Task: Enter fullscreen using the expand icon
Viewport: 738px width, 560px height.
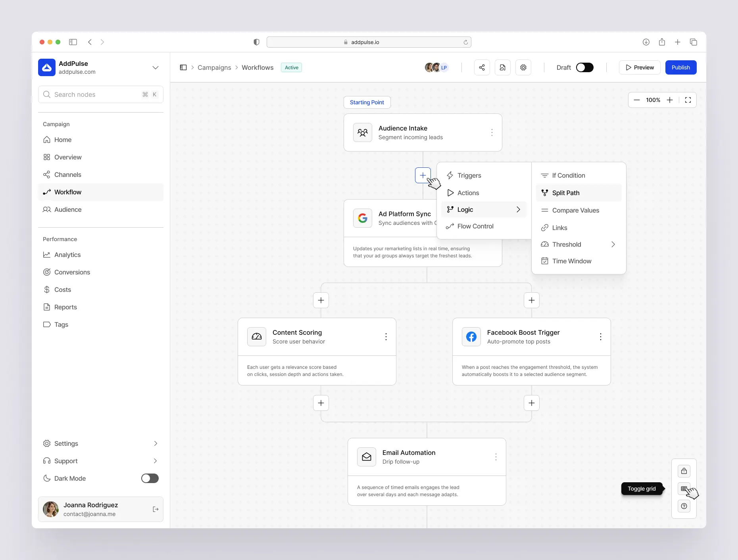Action: pos(688,100)
